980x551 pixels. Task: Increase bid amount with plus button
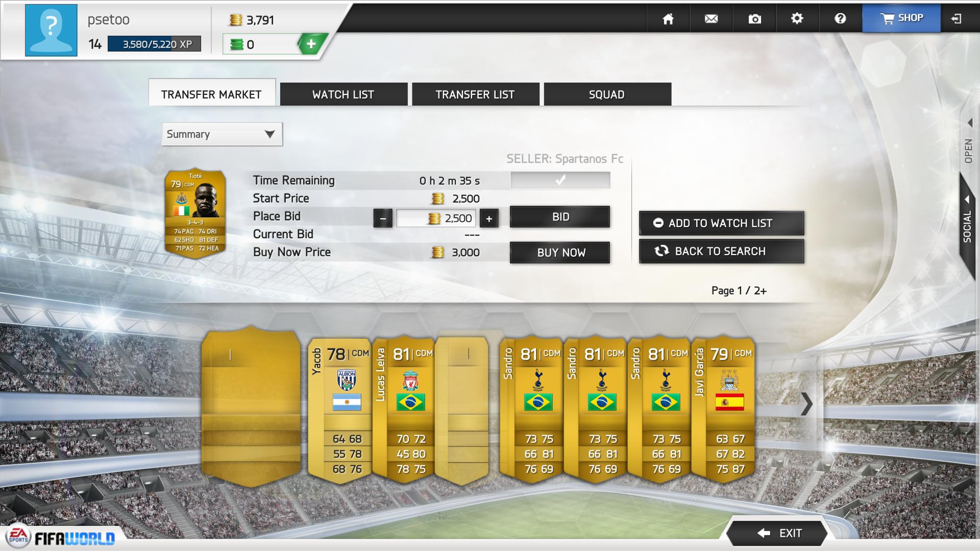point(489,219)
